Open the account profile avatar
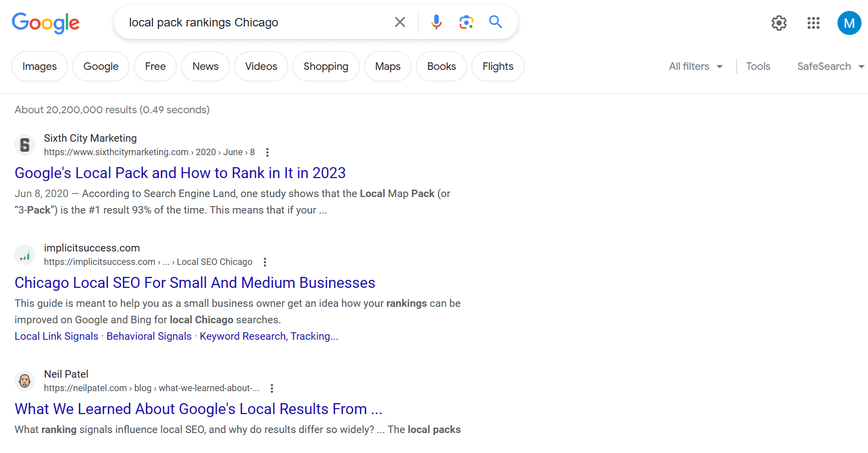The width and height of the screenshot is (868, 453). [849, 23]
